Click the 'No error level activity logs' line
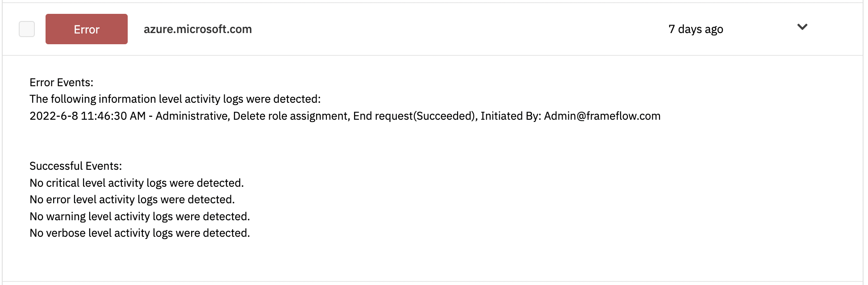This screenshot has width=868, height=285. point(132,200)
